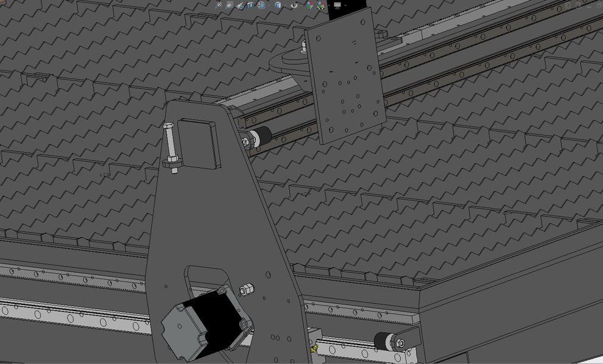Select the Zoom to Area tool
This screenshot has height=364, width=603.
click(x=229, y=5)
